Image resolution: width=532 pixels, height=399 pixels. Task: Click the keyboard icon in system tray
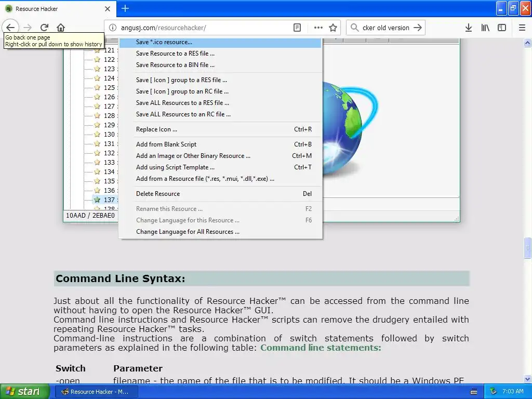(474, 392)
